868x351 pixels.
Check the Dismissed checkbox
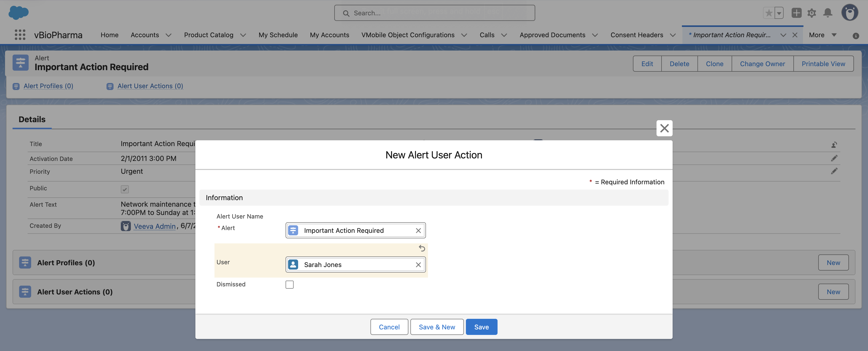pyautogui.click(x=289, y=285)
